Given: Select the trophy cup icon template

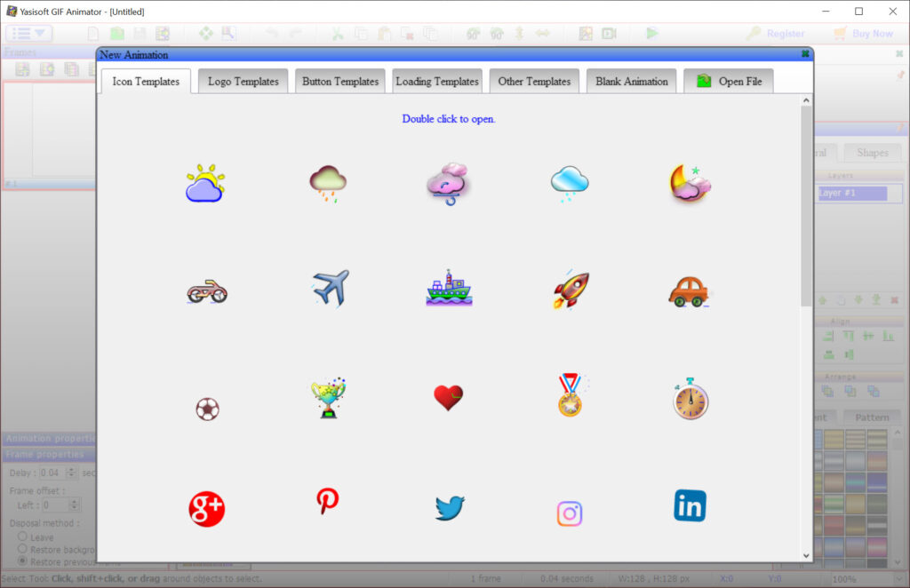Looking at the screenshot, I should coord(329,398).
